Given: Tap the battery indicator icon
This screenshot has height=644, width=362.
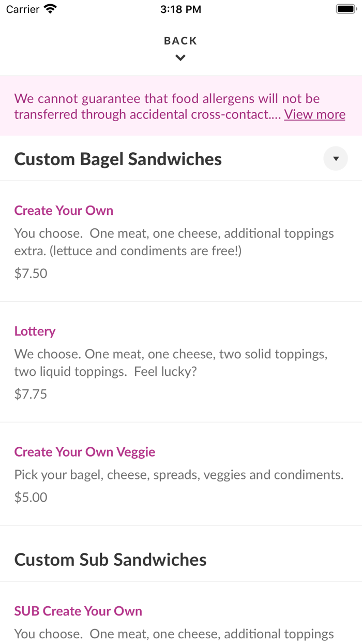Looking at the screenshot, I should (346, 8).
